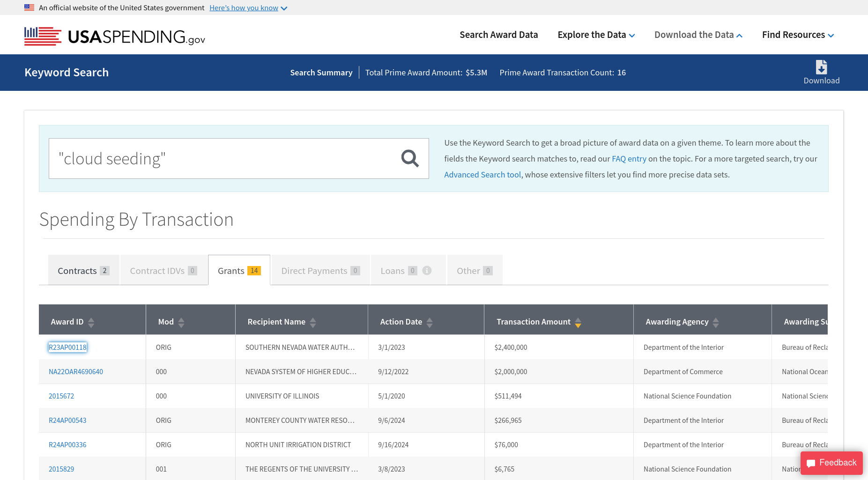
Task: Click NEVADA SYSTEM OF HIGHER EDUC recipient cell
Action: (301, 371)
